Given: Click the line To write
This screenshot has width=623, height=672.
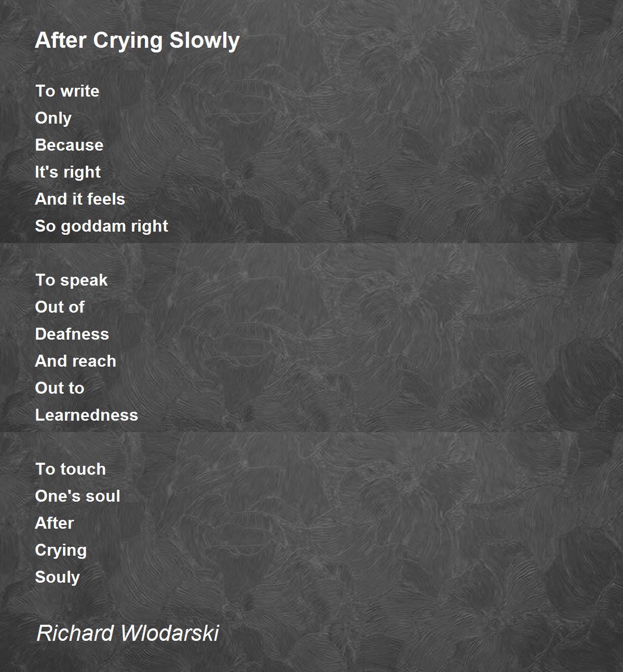Looking at the screenshot, I should tap(67, 91).
